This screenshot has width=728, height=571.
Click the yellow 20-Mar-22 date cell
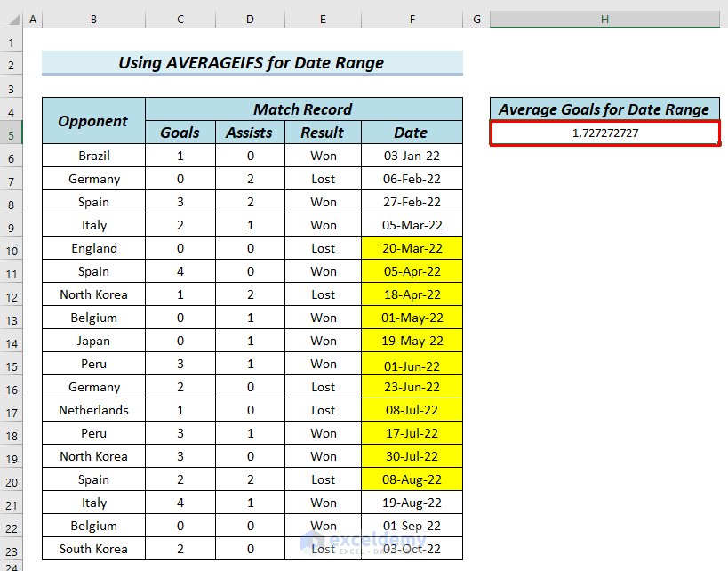(x=412, y=248)
